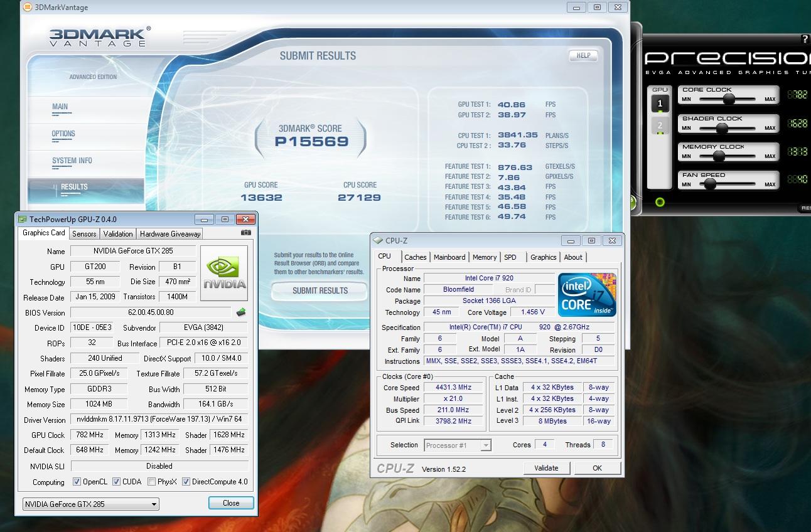Adjust the Shader Clock slider knob
This screenshot has height=532, width=811.
(x=722, y=128)
